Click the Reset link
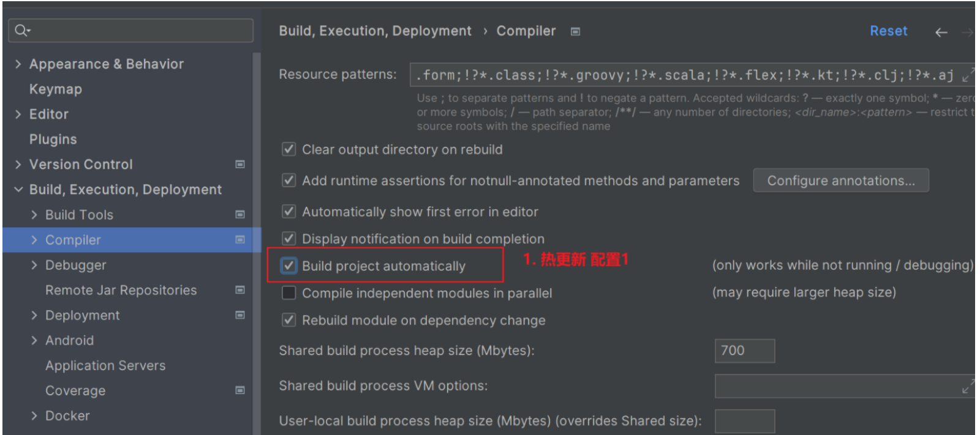This screenshot has height=435, width=980. [x=888, y=31]
